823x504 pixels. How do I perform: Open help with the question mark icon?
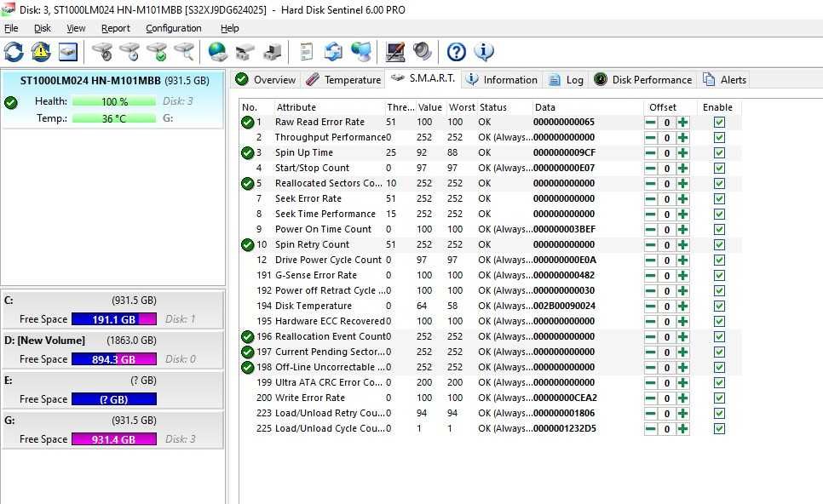(x=456, y=52)
